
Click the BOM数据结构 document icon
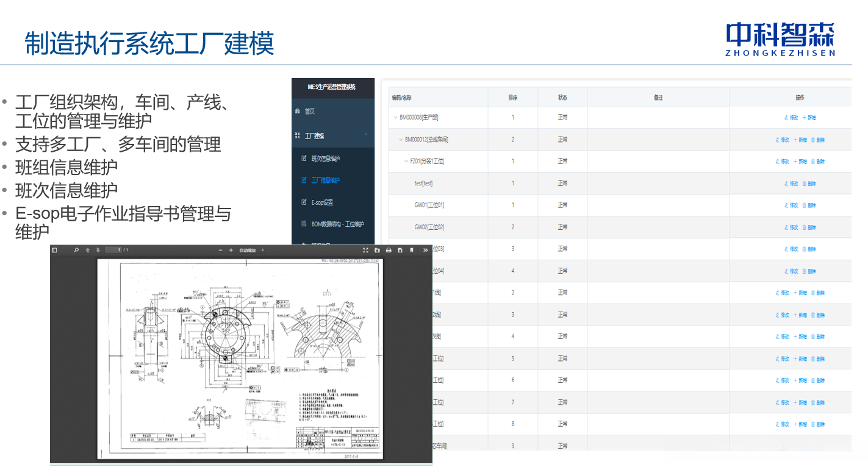pyautogui.click(x=304, y=224)
